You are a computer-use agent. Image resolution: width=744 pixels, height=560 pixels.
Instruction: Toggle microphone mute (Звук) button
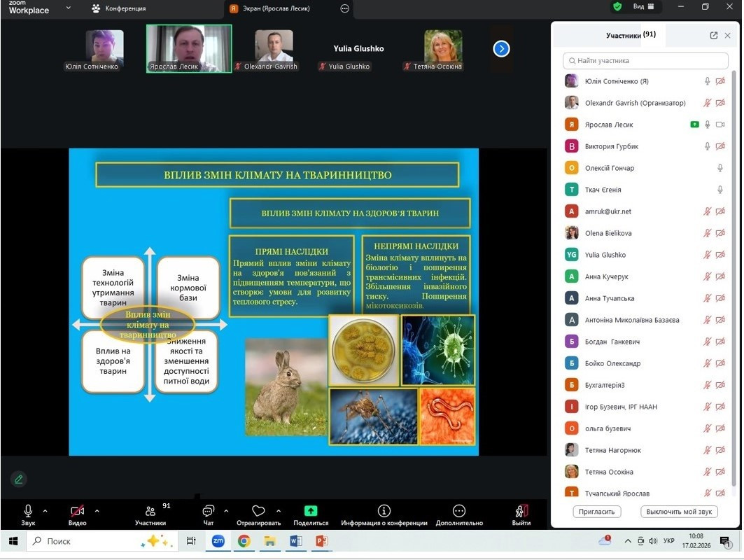point(28,511)
